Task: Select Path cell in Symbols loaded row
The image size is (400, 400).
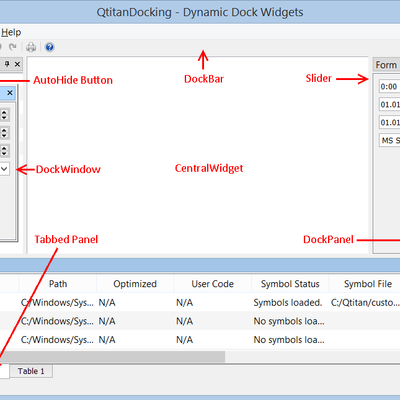Action: tap(58, 302)
